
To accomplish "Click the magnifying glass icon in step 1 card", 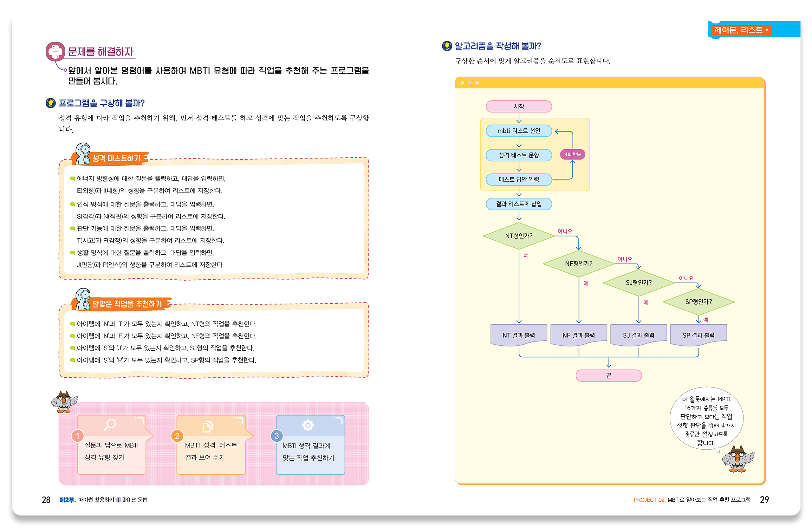I will click(110, 424).
